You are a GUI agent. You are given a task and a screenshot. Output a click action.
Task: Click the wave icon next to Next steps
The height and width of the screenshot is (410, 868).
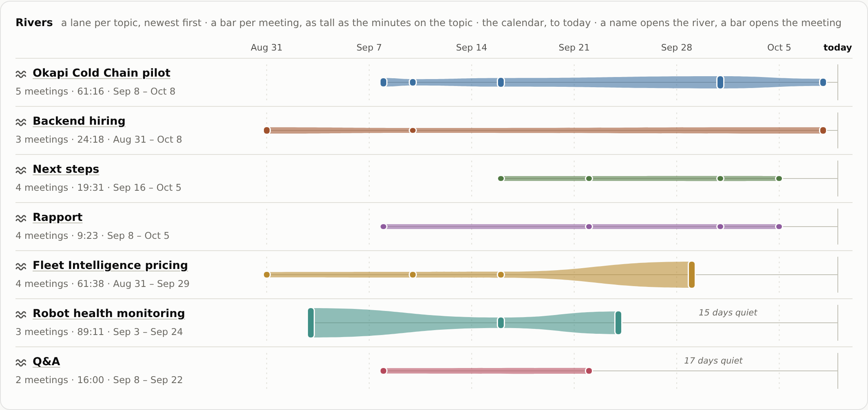[x=21, y=170]
